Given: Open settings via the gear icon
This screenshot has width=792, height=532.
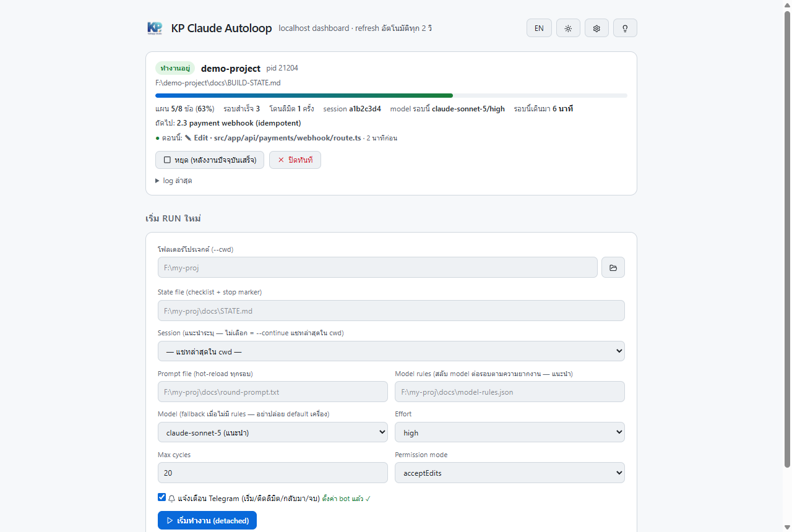Looking at the screenshot, I should (596, 28).
